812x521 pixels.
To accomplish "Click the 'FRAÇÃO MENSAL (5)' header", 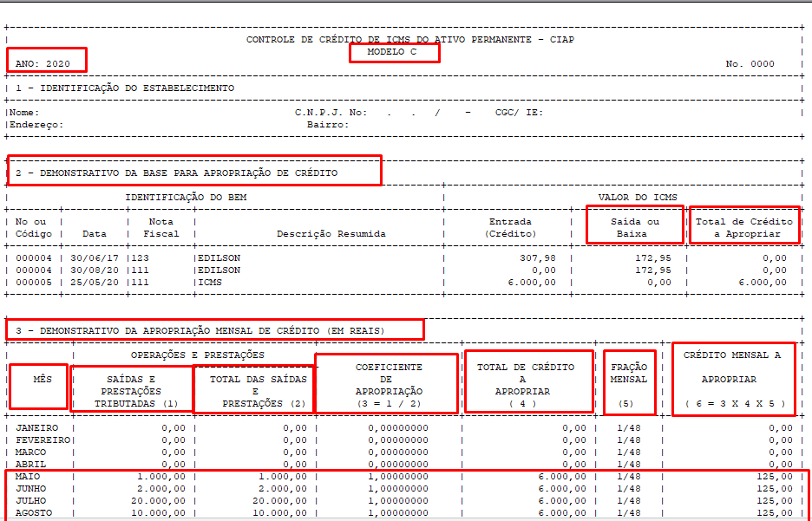I will click(629, 386).
